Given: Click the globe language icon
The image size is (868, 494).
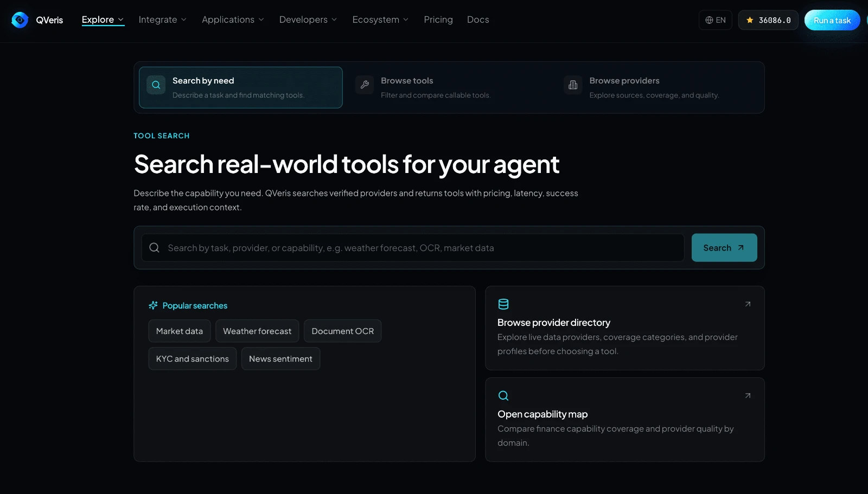Looking at the screenshot, I should click(x=709, y=20).
